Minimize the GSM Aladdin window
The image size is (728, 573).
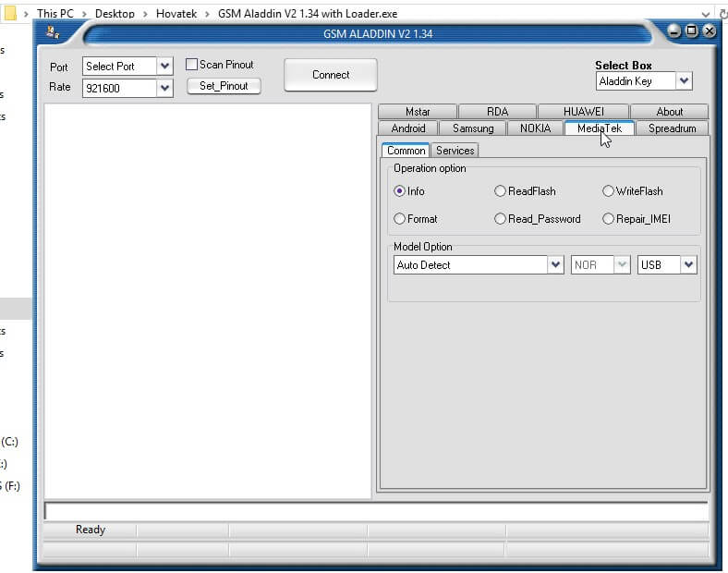pyautogui.click(x=674, y=31)
